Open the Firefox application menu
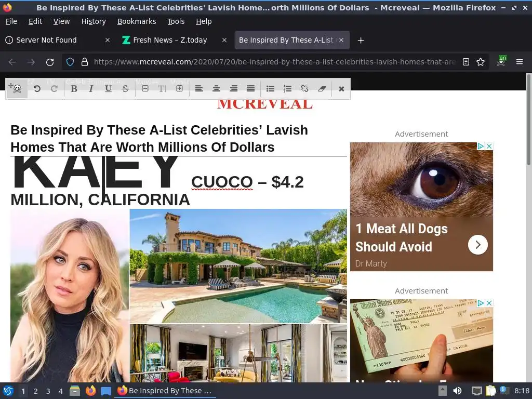This screenshot has height=399, width=532. click(x=519, y=62)
